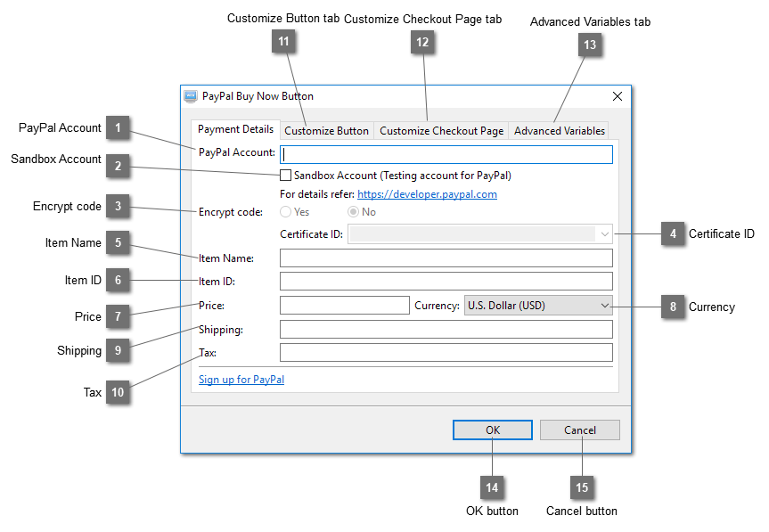Screen dimensions: 769x532
Task: Select Yes for Encrypt code
Action: pos(285,212)
